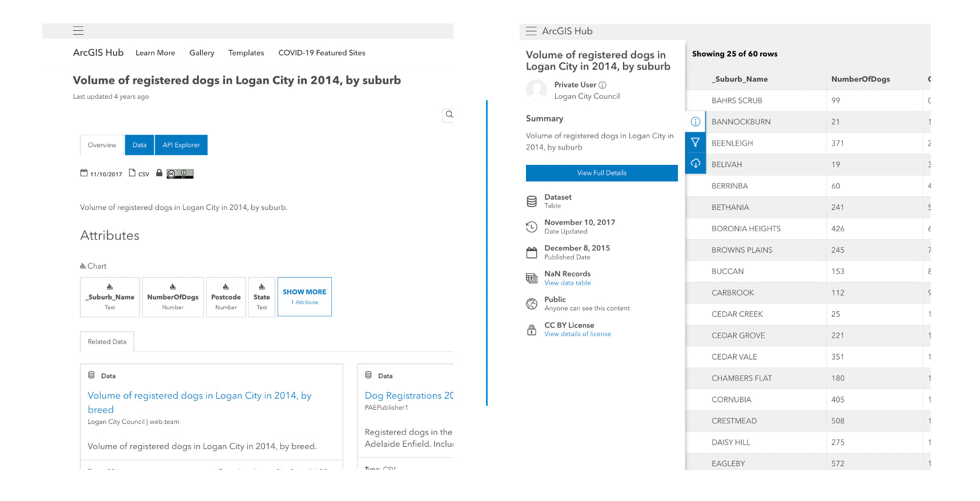
Task: Open the ArcGIS Hub hamburger menu on the right
Action: pos(531,31)
